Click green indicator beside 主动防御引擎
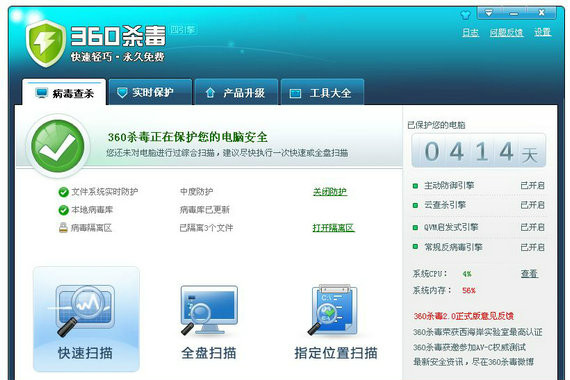Screen dimensions: 570x380 [415, 186]
